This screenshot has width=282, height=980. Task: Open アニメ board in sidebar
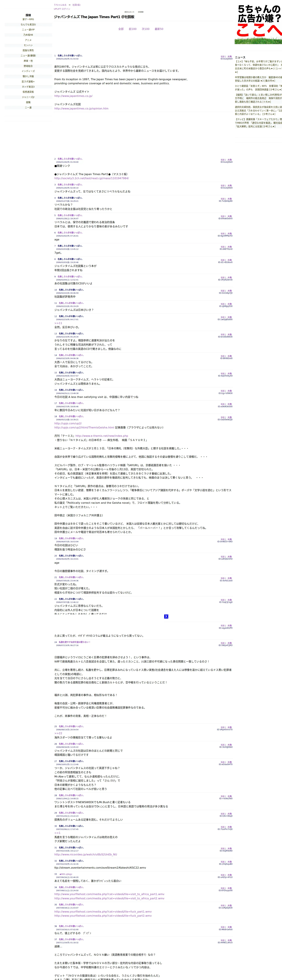28,40
